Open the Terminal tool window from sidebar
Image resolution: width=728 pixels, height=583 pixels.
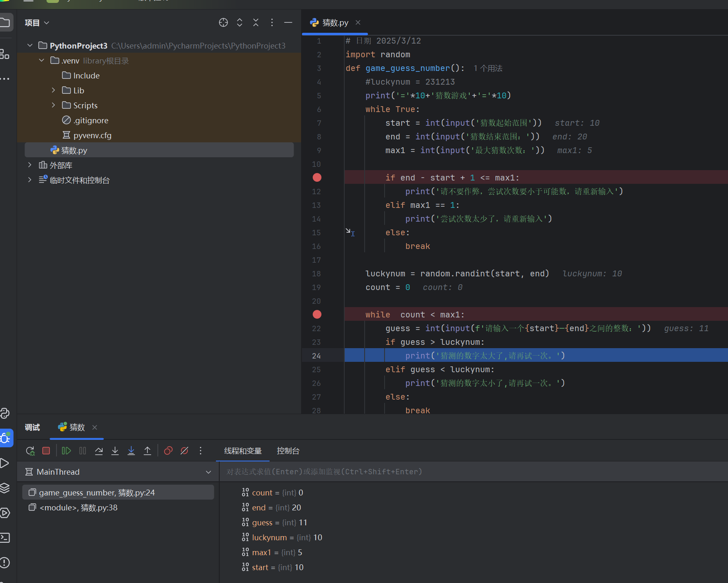pyautogui.click(x=5, y=538)
